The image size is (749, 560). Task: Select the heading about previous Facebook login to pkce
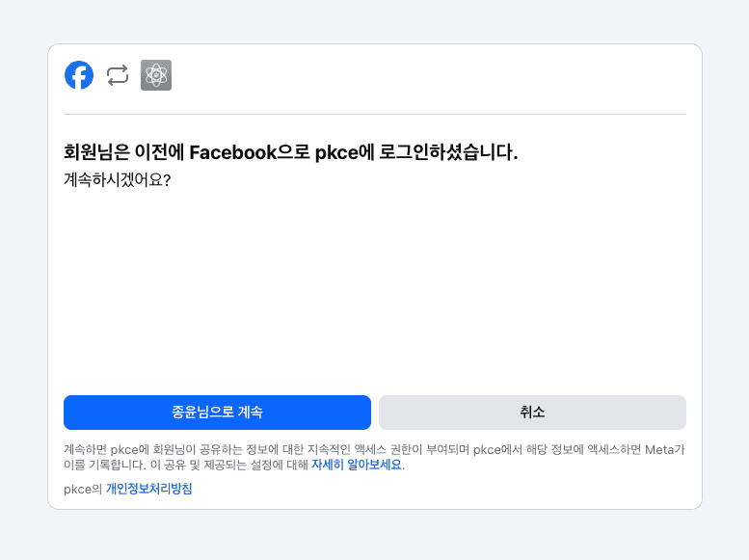(291, 152)
